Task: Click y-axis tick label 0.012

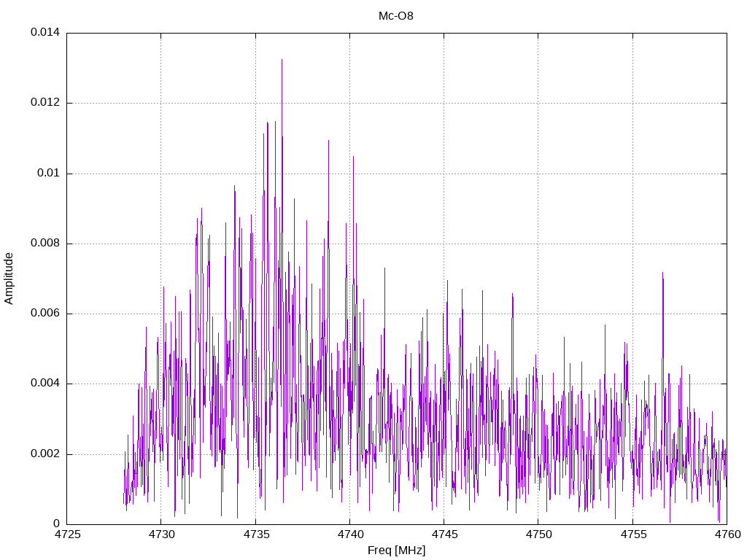Action: 46,102
